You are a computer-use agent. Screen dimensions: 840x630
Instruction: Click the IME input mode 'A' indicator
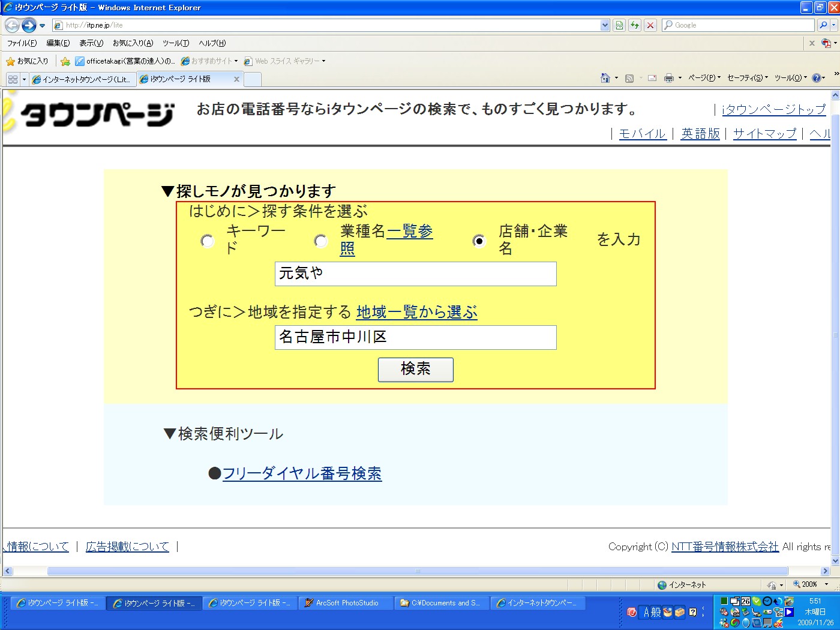[646, 612]
